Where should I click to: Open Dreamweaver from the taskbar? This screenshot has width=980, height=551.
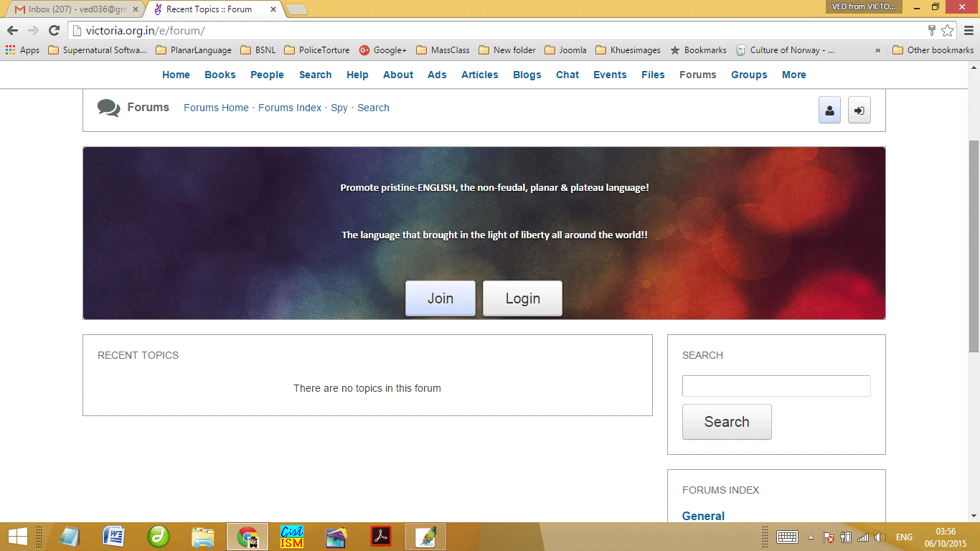click(x=159, y=536)
